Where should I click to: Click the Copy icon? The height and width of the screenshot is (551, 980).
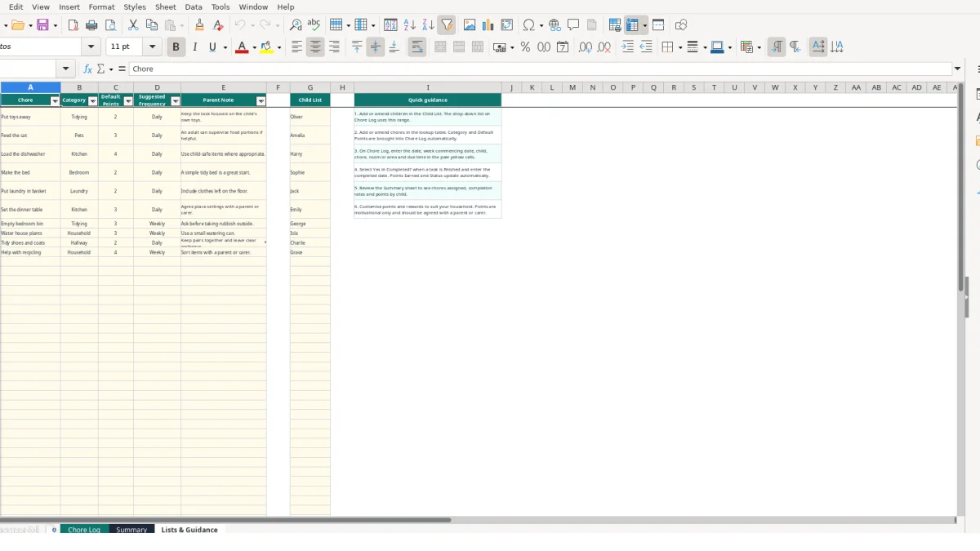point(151,25)
